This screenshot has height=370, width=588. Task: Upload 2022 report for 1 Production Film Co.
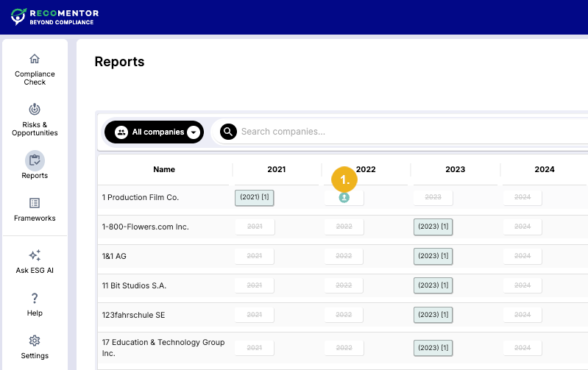click(344, 198)
